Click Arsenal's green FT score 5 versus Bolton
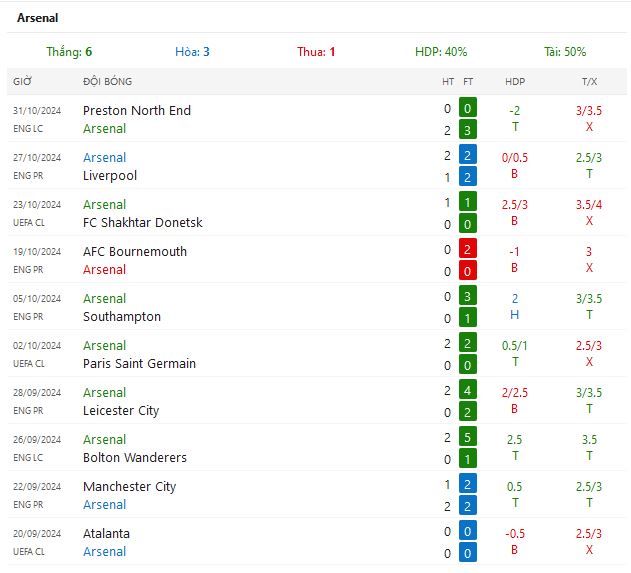The width and height of the screenshot is (631, 573). coord(468,437)
